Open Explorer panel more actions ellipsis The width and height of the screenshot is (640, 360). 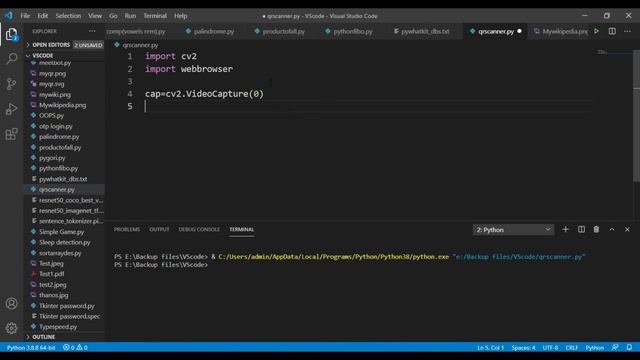(92, 31)
